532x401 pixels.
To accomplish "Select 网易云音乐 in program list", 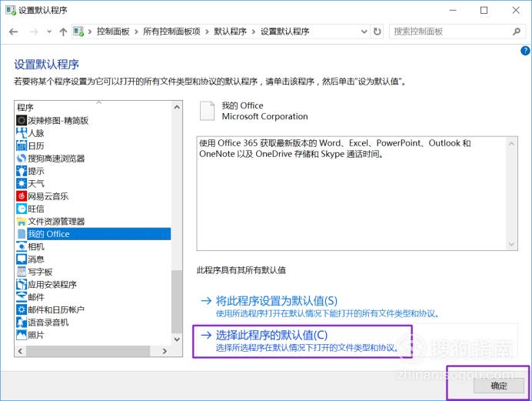I will tap(48, 196).
